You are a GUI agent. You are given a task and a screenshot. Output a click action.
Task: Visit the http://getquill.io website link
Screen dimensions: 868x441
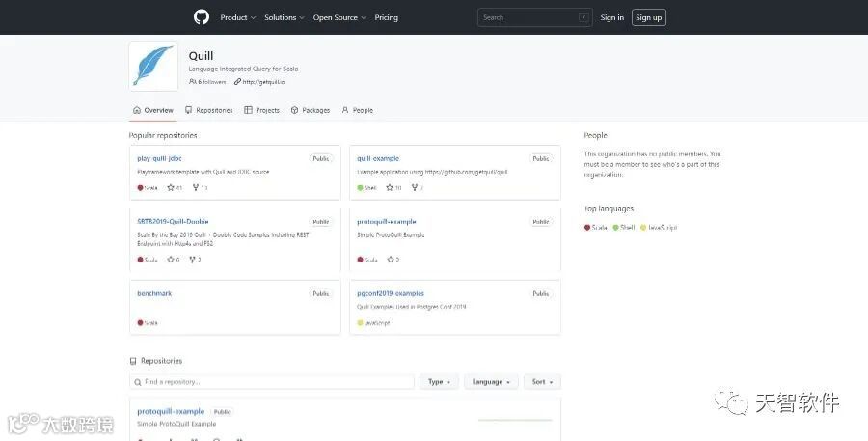tap(259, 81)
